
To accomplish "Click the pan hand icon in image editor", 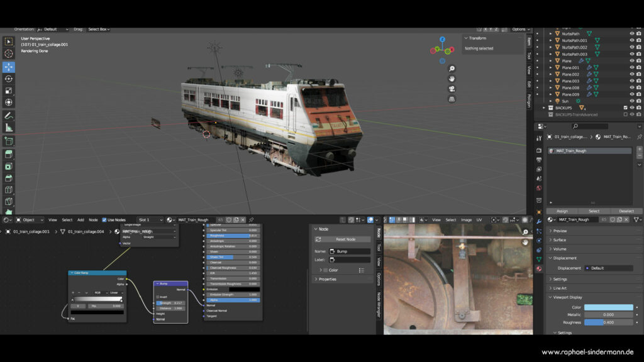I will click(525, 243).
